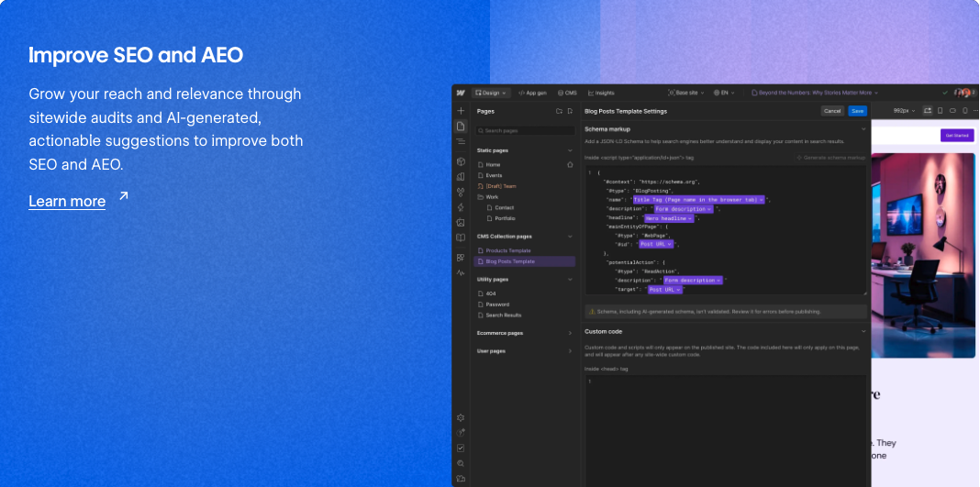Click the Learn more link
The height and width of the screenshot is (487, 980).
67,201
